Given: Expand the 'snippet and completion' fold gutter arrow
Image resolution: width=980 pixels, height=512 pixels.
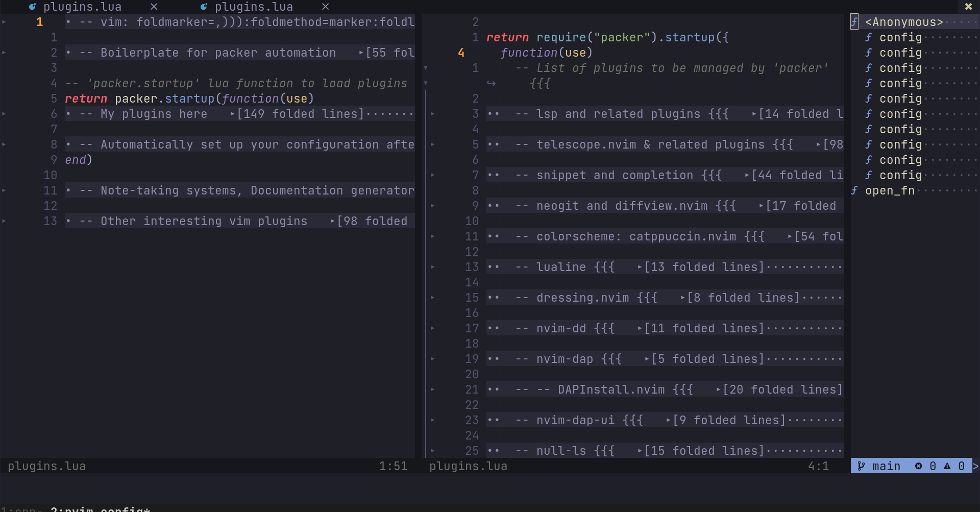Looking at the screenshot, I should [x=432, y=175].
